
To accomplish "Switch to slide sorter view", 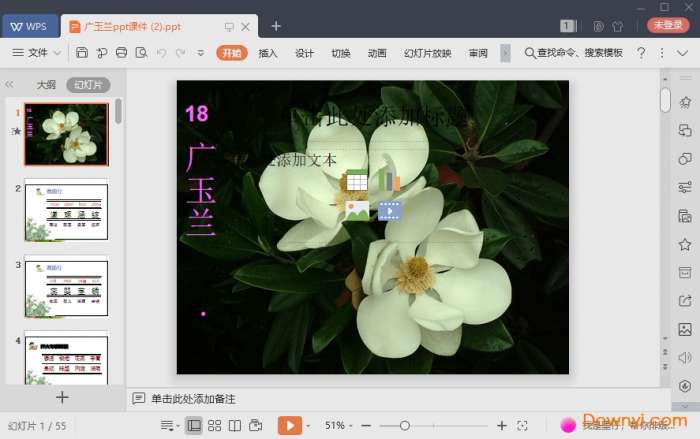I will click(x=214, y=426).
